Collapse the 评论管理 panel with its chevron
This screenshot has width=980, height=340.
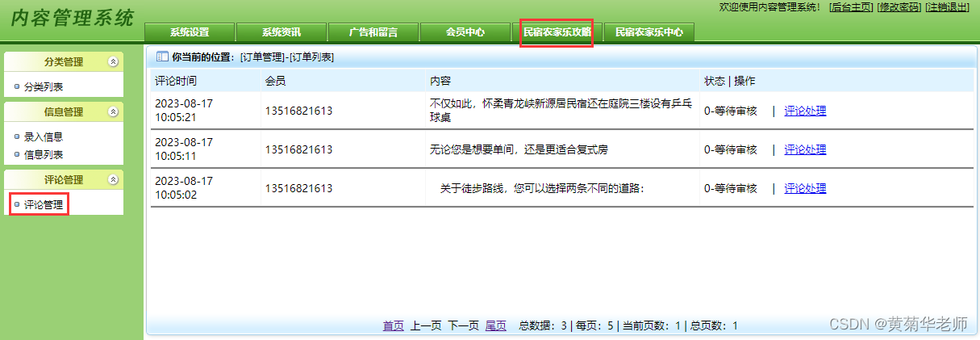[x=114, y=179]
